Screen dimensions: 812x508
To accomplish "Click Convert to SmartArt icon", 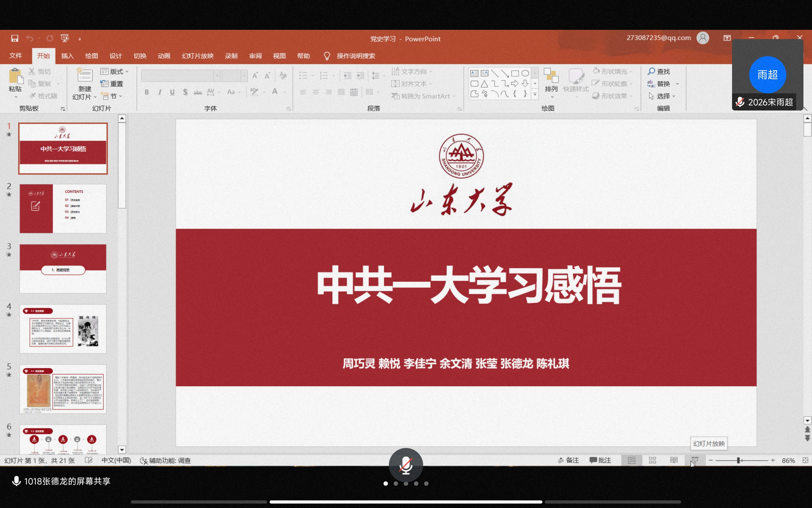I will [395, 96].
